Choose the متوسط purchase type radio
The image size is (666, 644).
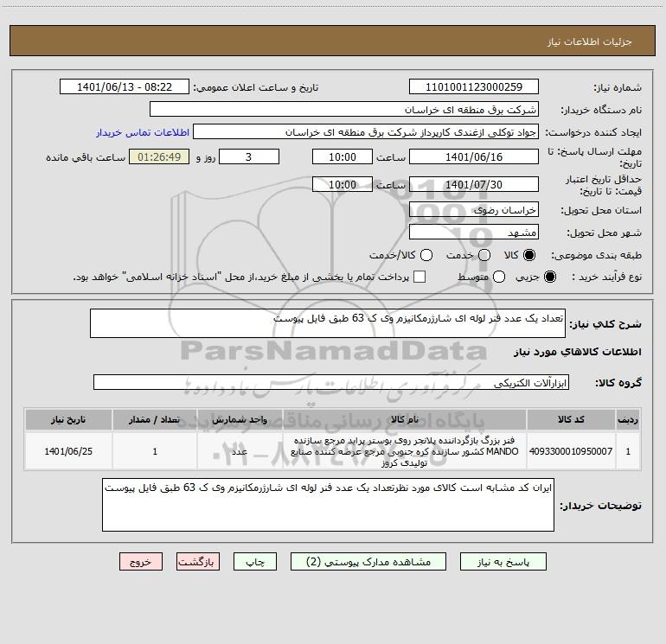click(x=499, y=277)
